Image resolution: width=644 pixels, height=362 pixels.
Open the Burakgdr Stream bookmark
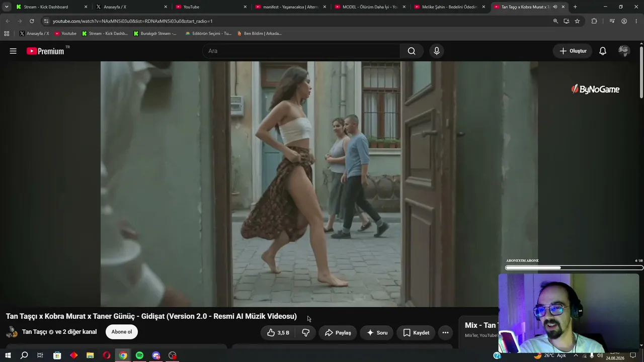coord(155,34)
